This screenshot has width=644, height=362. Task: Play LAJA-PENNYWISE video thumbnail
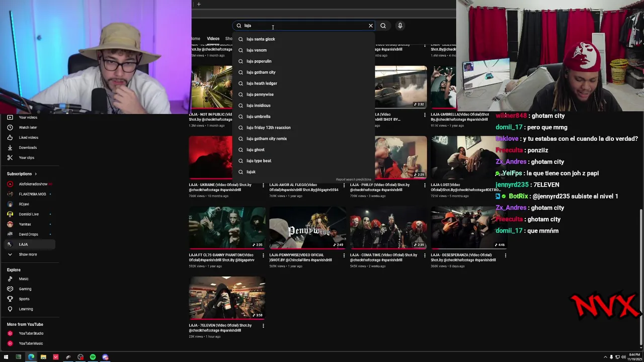click(307, 228)
